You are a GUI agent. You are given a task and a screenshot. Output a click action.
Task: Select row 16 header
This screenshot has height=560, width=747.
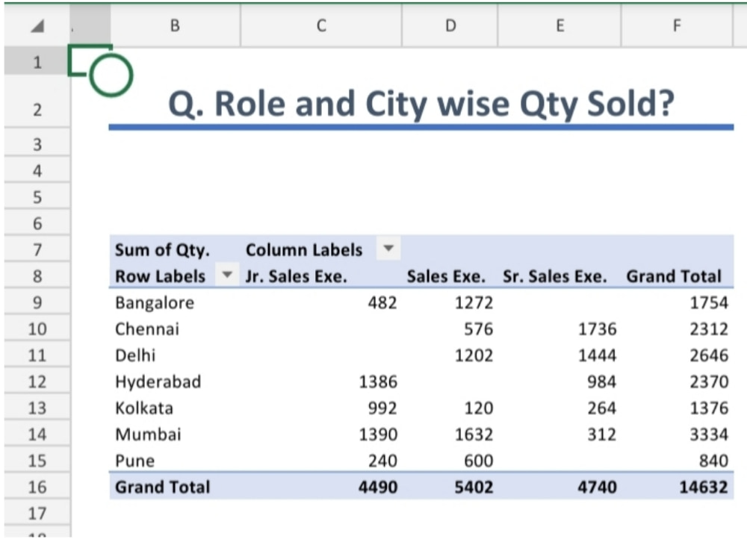(37, 487)
